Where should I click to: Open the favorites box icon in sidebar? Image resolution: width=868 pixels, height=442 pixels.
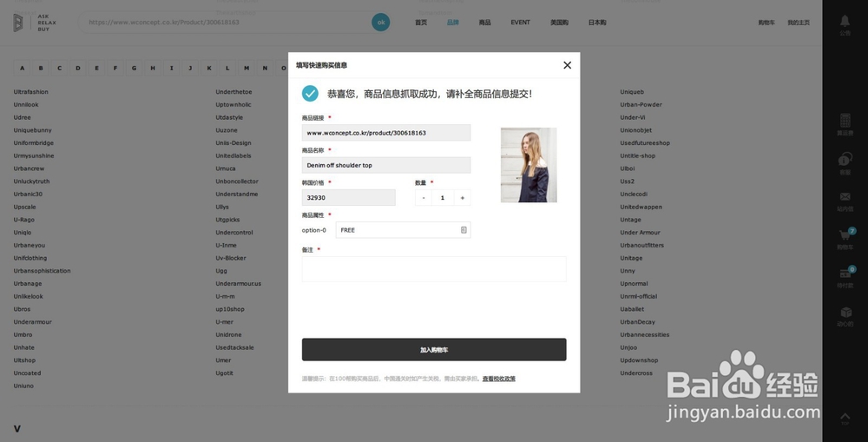tap(845, 313)
